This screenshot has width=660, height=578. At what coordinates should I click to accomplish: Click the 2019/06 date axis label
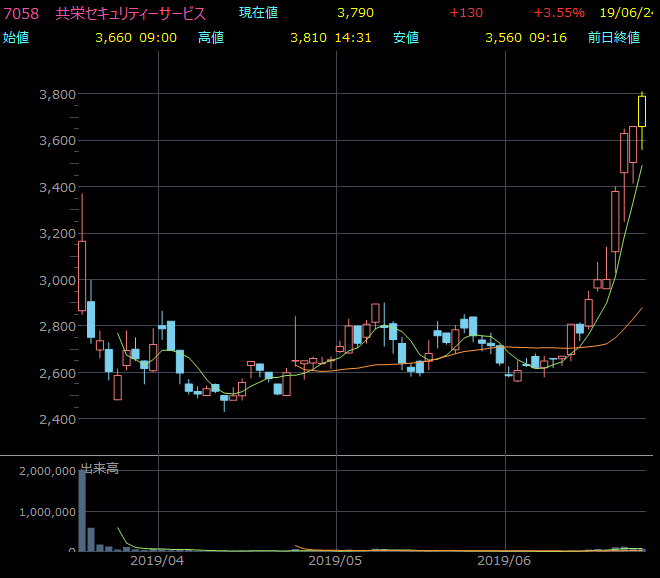tap(506, 563)
